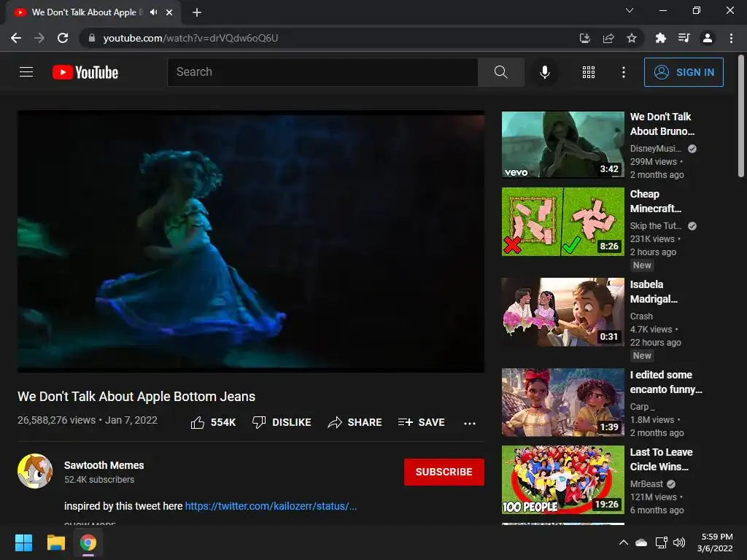Click the address bar URL
This screenshot has height=560, width=747.
coord(190,38)
